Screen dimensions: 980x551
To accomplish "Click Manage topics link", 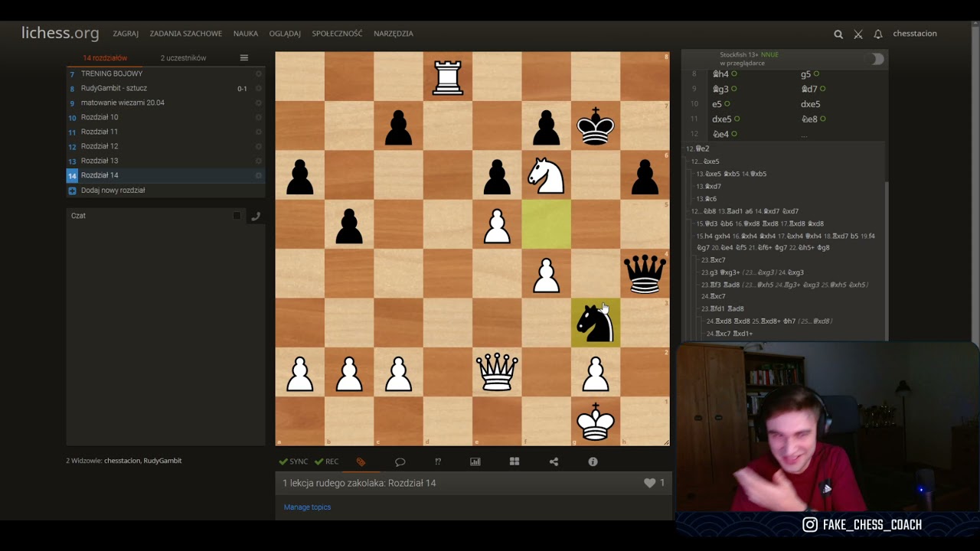I will click(307, 507).
